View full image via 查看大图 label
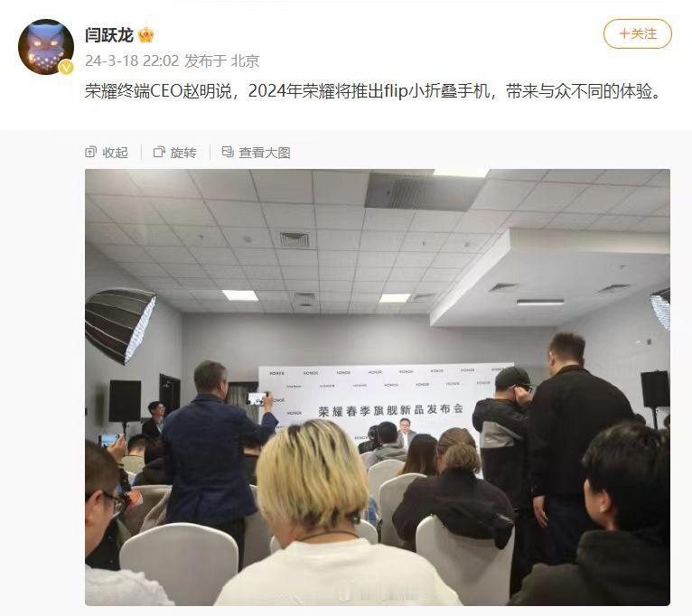This screenshot has height=616, width=692. (265, 153)
